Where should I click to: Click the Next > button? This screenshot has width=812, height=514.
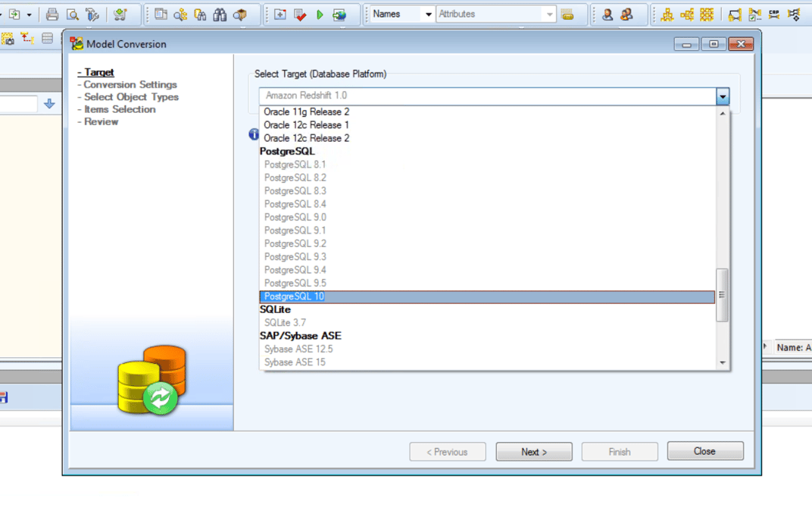click(534, 452)
